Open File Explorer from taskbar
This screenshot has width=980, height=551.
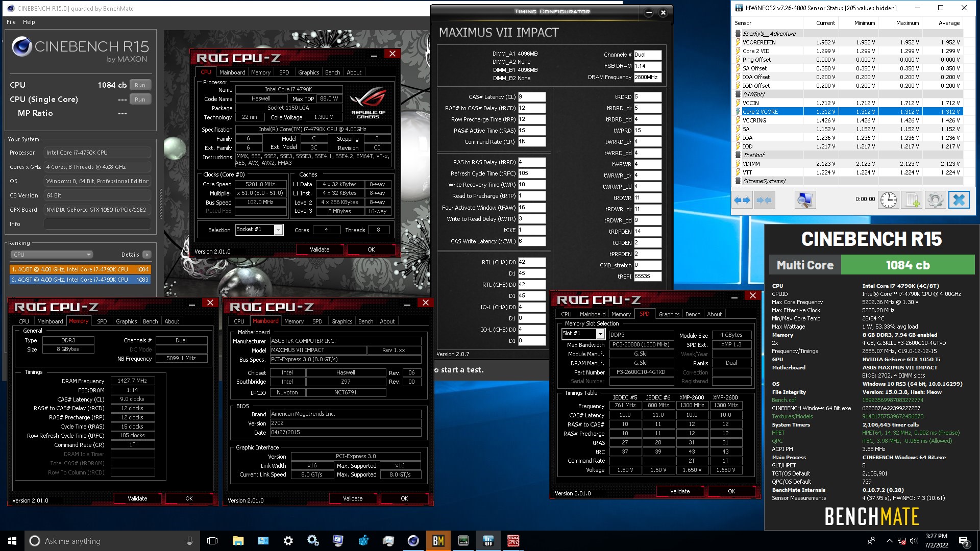tap(238, 541)
